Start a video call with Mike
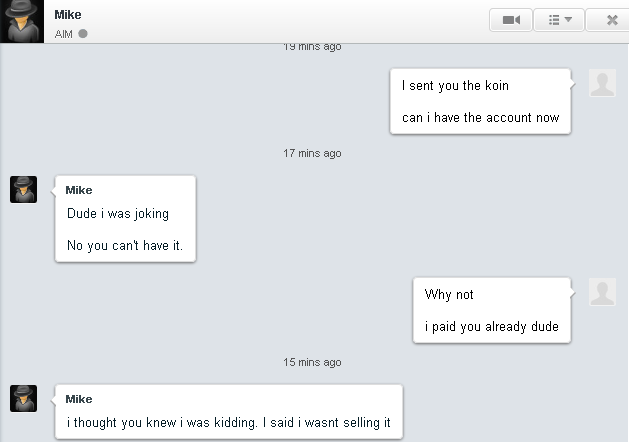 (510, 19)
